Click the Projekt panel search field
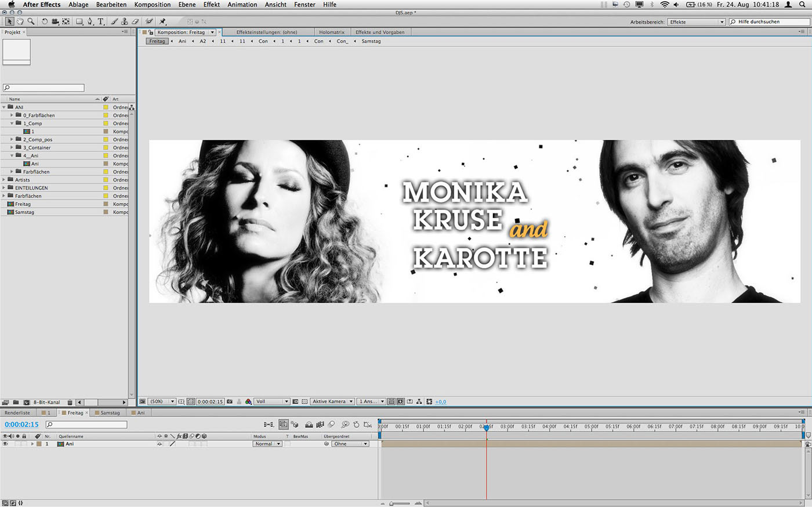 [x=43, y=88]
